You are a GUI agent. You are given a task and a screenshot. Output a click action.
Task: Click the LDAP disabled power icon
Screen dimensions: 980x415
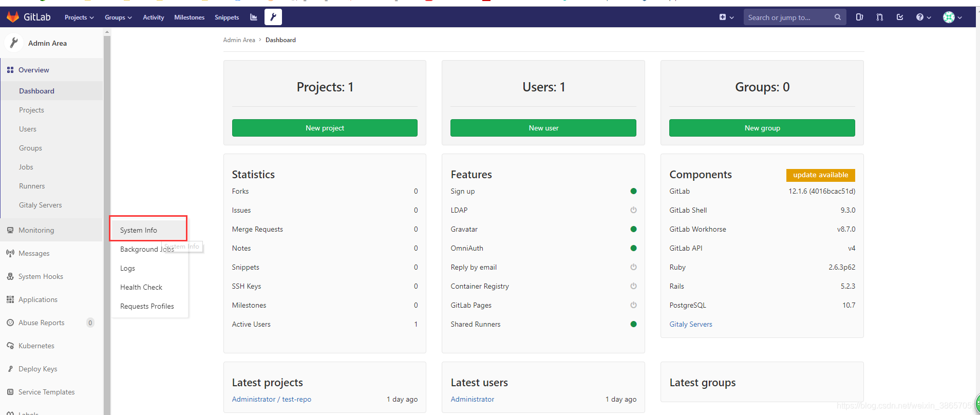633,210
